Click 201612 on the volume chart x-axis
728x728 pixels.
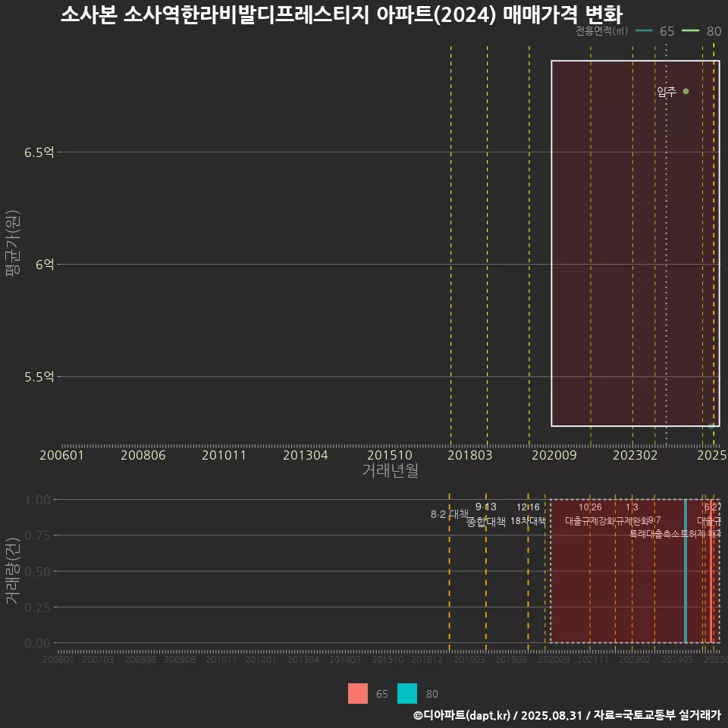(427, 659)
